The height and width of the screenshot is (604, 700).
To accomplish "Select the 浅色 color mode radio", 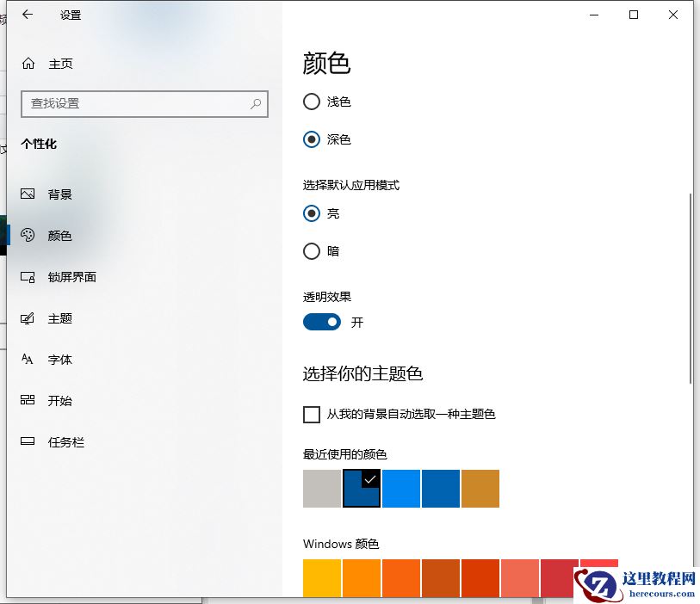I will click(x=311, y=102).
